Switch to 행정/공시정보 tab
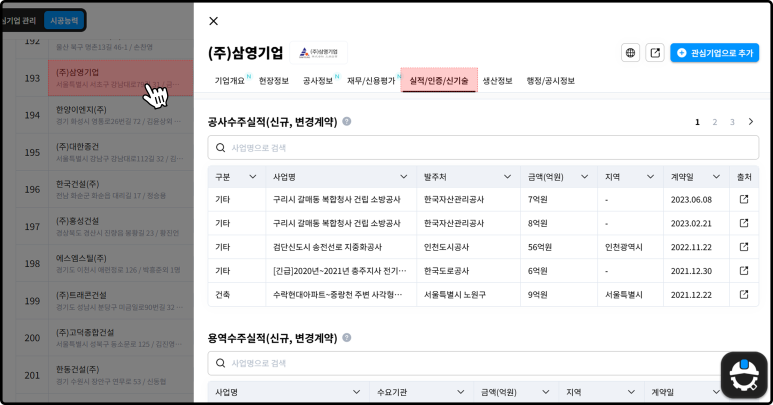The image size is (773, 405). (x=551, y=81)
